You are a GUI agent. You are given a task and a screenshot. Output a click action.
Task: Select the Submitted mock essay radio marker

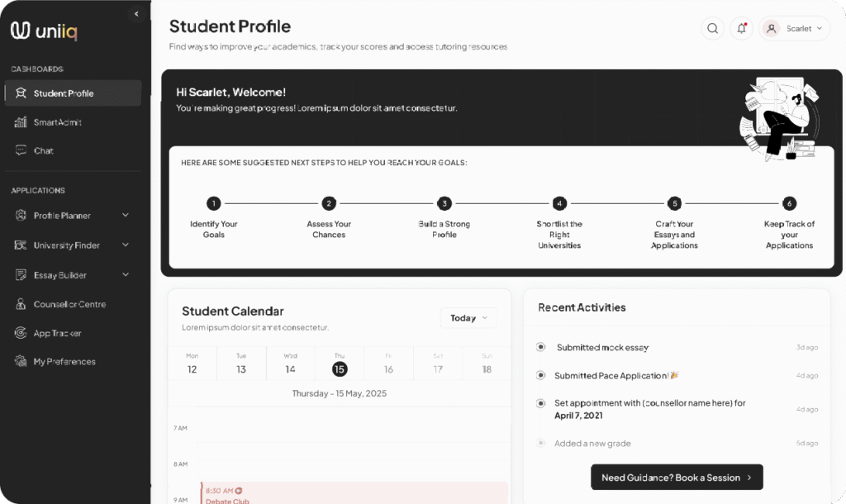pos(540,347)
